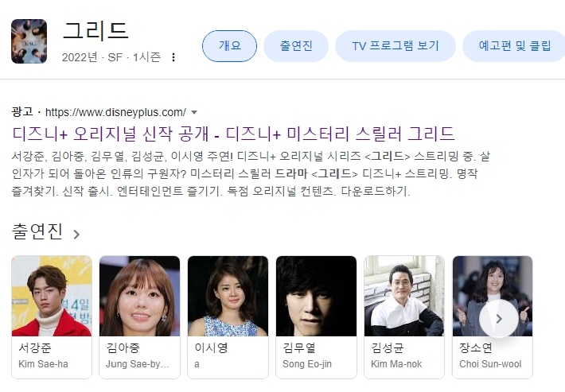Select the 개요 tab
The width and height of the screenshot is (565, 392).
tap(229, 46)
